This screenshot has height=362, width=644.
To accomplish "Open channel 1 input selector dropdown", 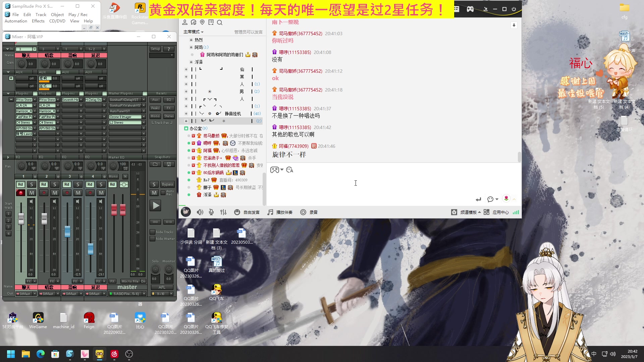I will tap(35, 49).
